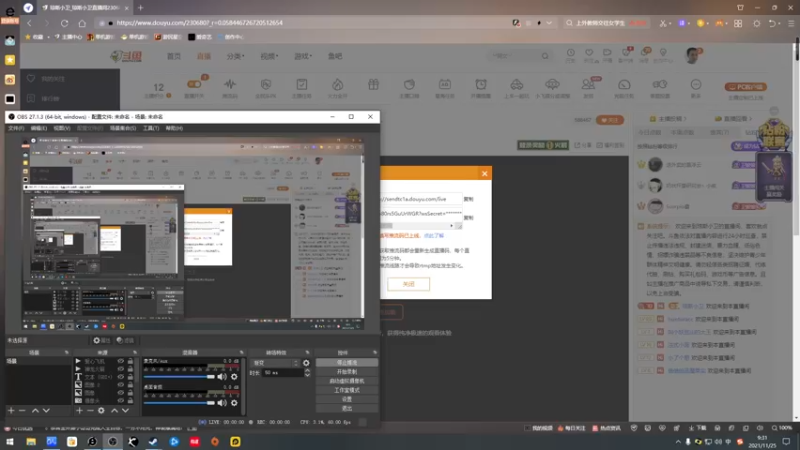Go to browser home page icon

click(82, 23)
